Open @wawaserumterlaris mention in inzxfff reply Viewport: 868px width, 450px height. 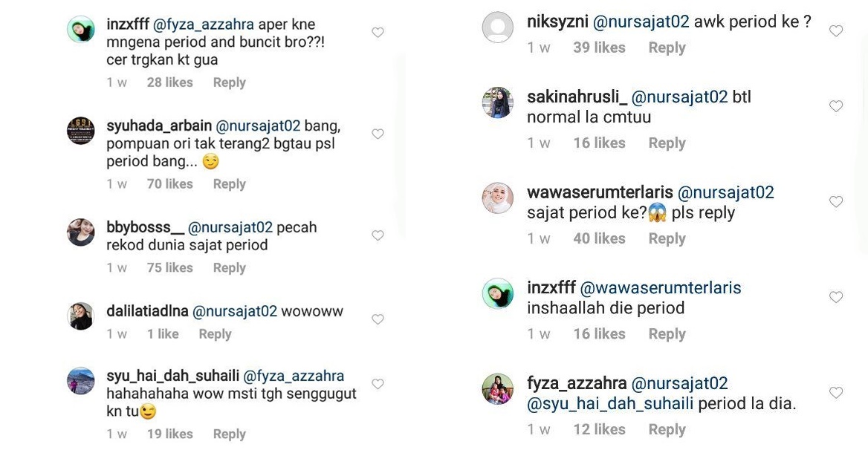pos(661,288)
